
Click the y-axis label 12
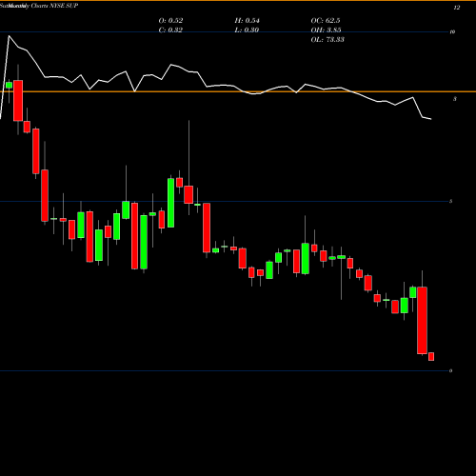pyautogui.click(x=457, y=8)
